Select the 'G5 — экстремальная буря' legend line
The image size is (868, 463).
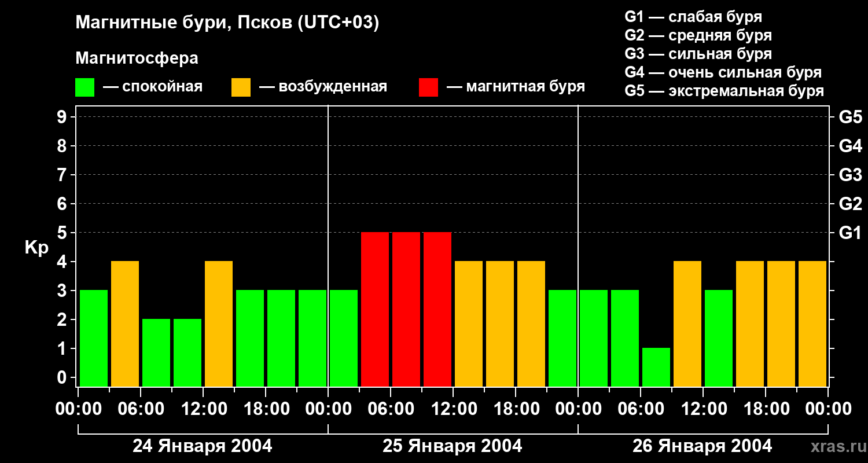(x=724, y=91)
